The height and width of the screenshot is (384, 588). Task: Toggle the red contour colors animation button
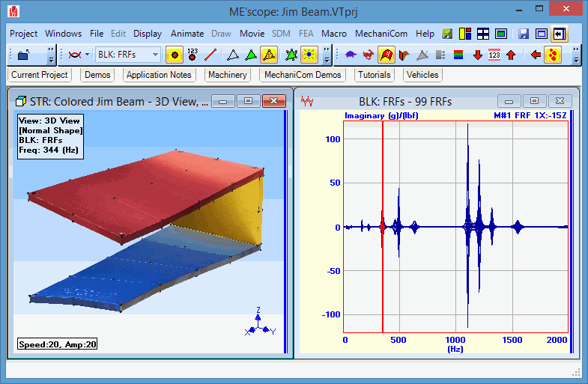coord(387,55)
